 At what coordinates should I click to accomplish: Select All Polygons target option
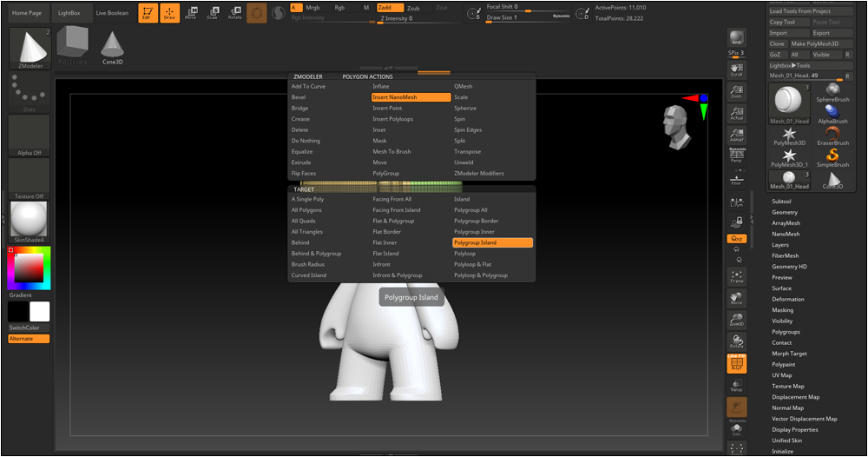pyautogui.click(x=306, y=210)
